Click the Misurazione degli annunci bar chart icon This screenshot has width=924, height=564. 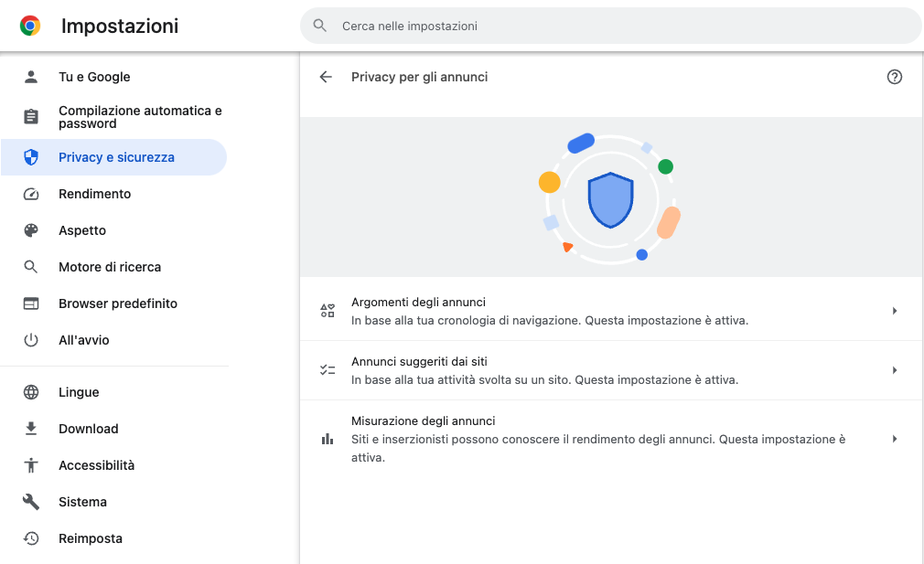coord(328,439)
